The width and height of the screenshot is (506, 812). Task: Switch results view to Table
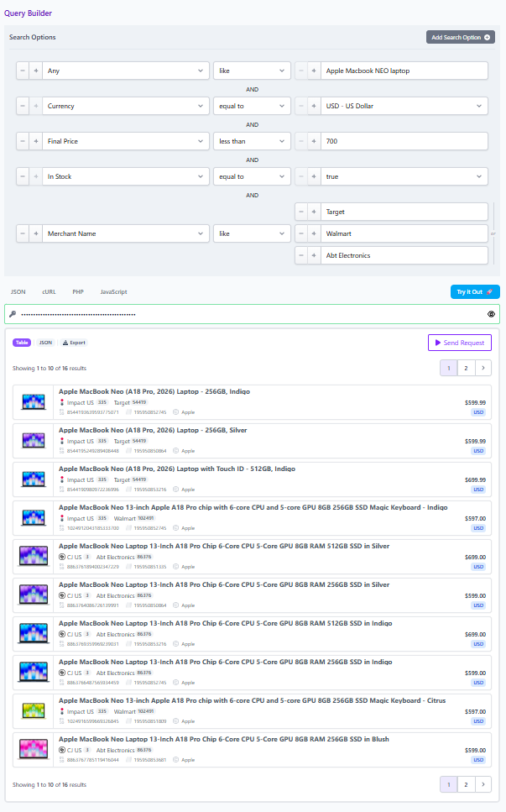21,343
